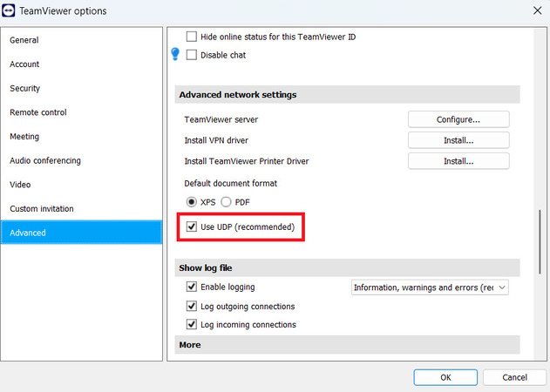The image size is (550, 392).
Task: Enable the Disable chat checkbox
Action: pyautogui.click(x=192, y=55)
